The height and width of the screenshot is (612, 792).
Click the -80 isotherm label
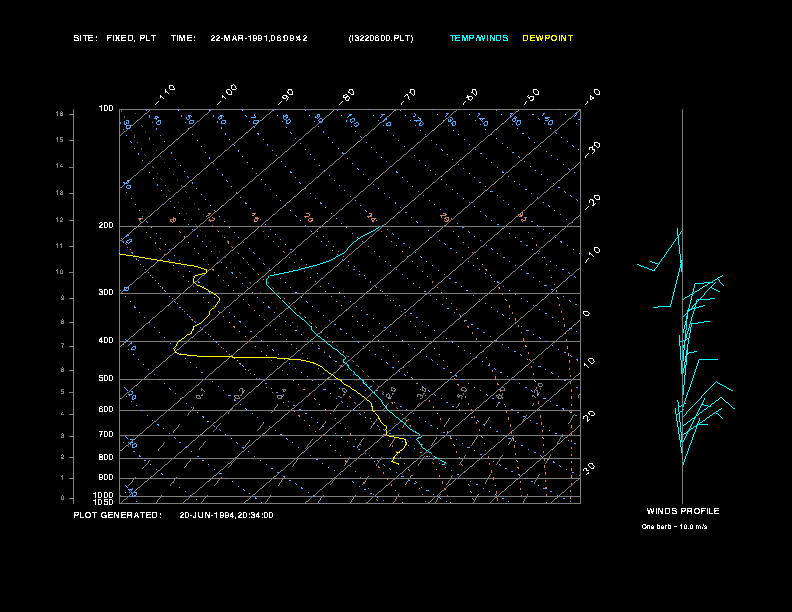[x=347, y=97]
